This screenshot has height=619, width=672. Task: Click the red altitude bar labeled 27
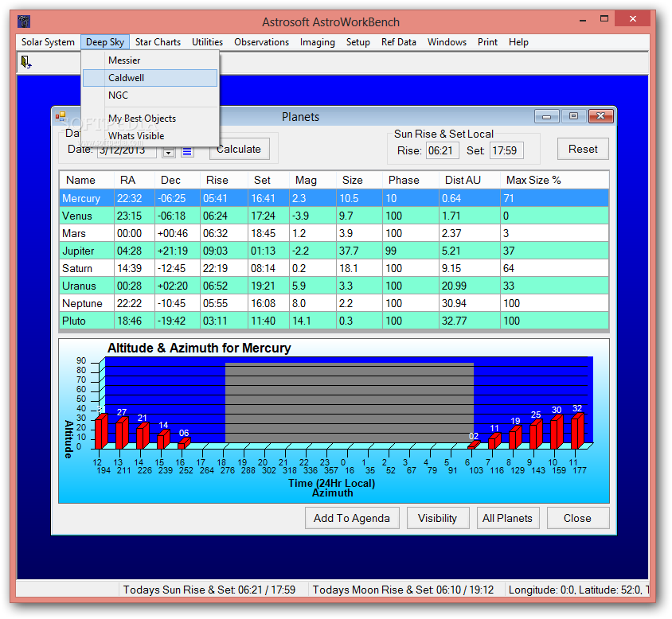122,433
